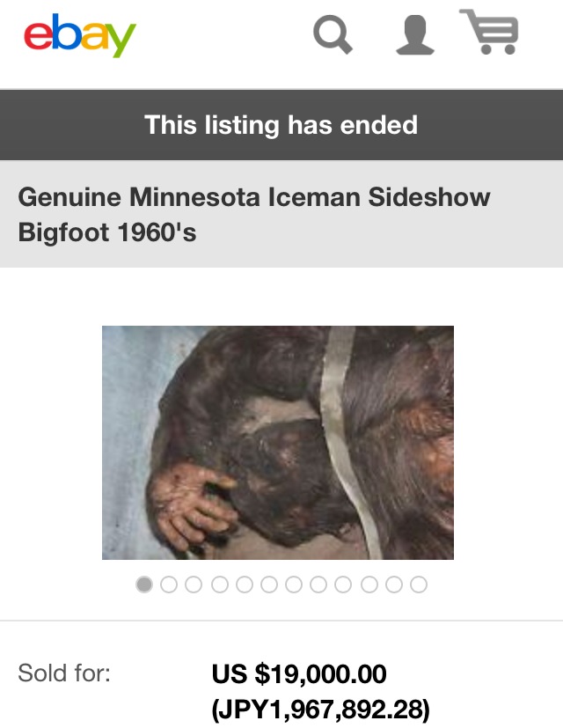Tap the search magnifier icon
This screenshot has height=728, width=563.
pyautogui.click(x=333, y=35)
